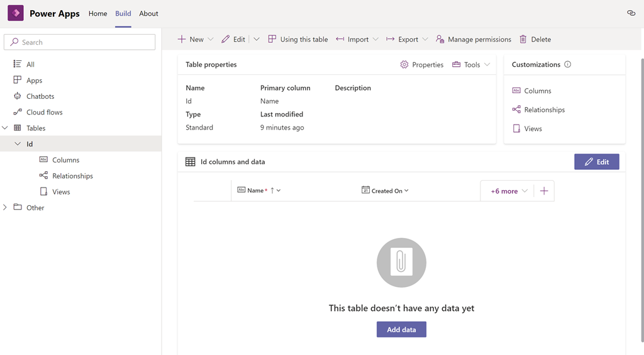The width and height of the screenshot is (644, 355).
Task: Click the purple Edit button
Action: coord(596,162)
